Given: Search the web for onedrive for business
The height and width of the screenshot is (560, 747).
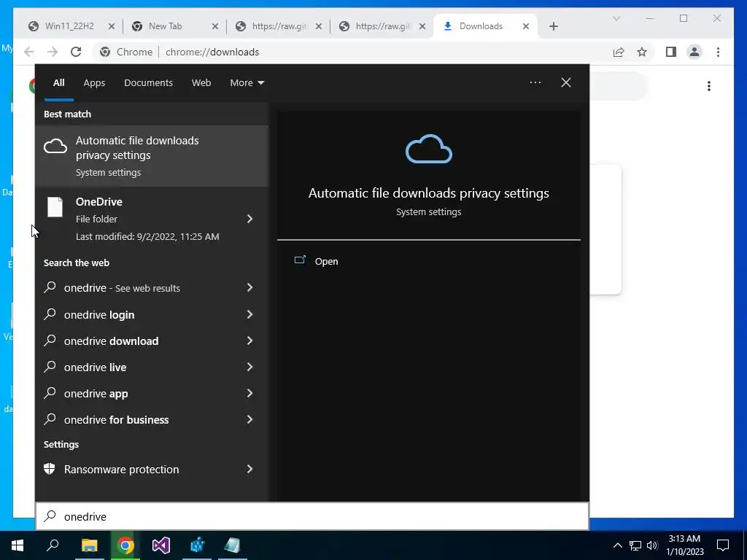Looking at the screenshot, I should coord(116,419).
